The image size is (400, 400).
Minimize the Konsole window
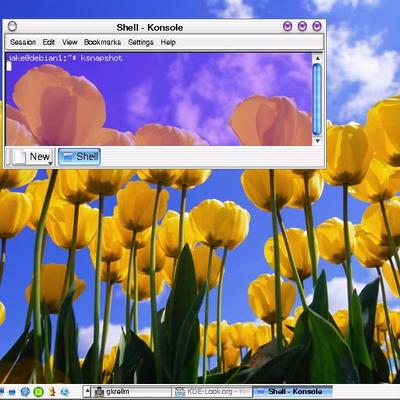287,26
